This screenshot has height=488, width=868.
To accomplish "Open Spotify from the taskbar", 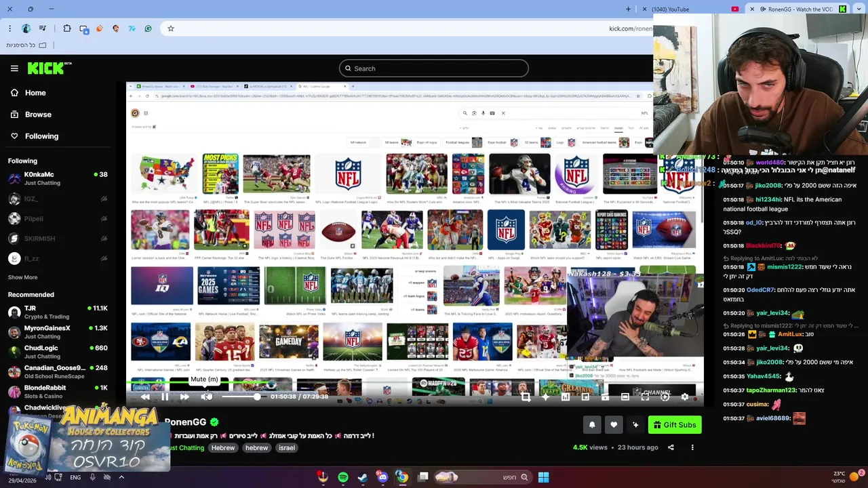I will pyautogui.click(x=343, y=477).
